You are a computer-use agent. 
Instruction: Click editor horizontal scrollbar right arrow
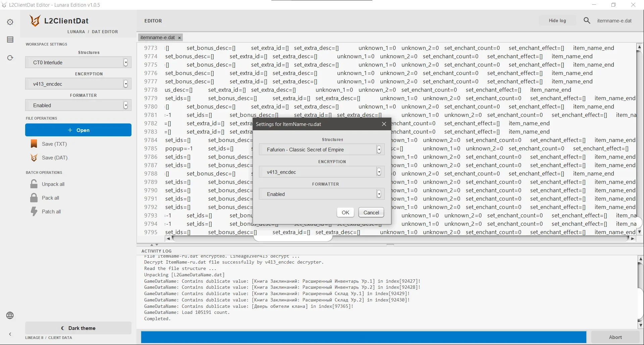pyautogui.click(x=633, y=238)
